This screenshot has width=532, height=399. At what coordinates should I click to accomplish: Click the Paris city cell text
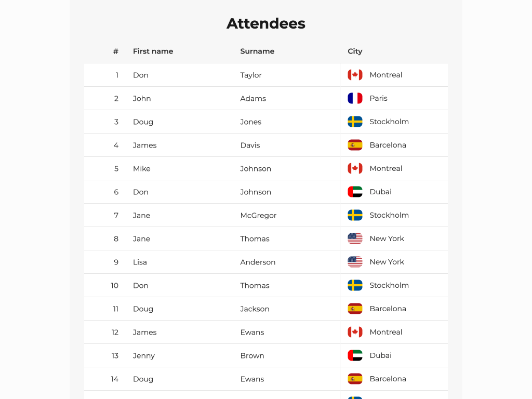[x=378, y=98]
